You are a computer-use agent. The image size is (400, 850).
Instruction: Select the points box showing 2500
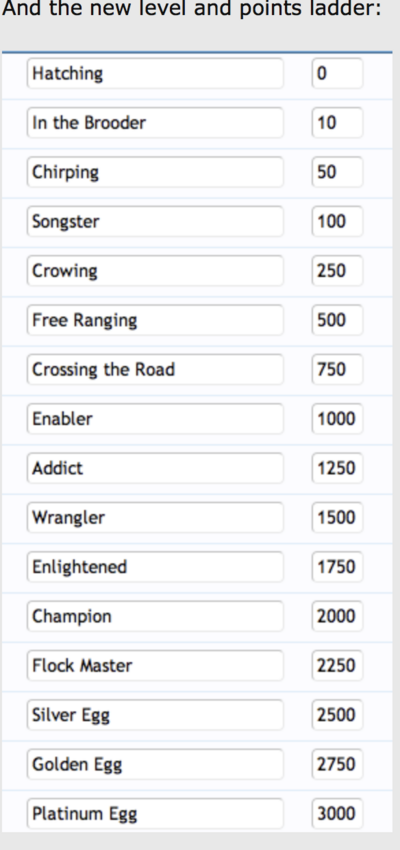[337, 714]
